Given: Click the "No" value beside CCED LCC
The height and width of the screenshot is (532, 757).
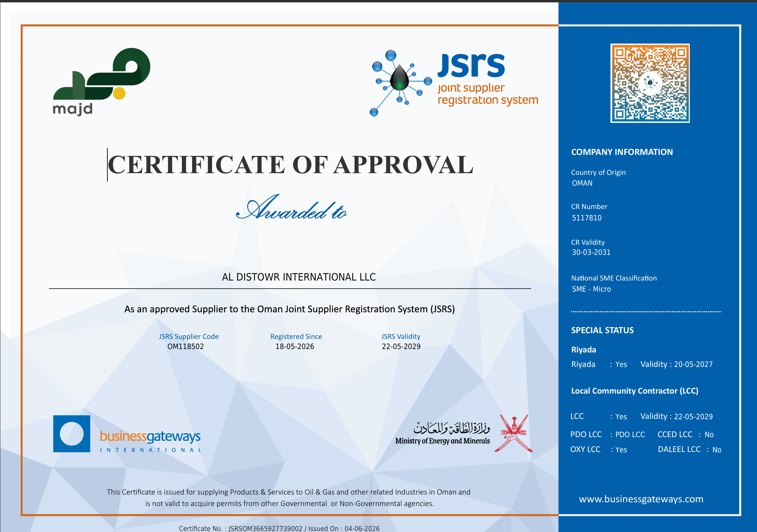Looking at the screenshot, I should [x=709, y=435].
